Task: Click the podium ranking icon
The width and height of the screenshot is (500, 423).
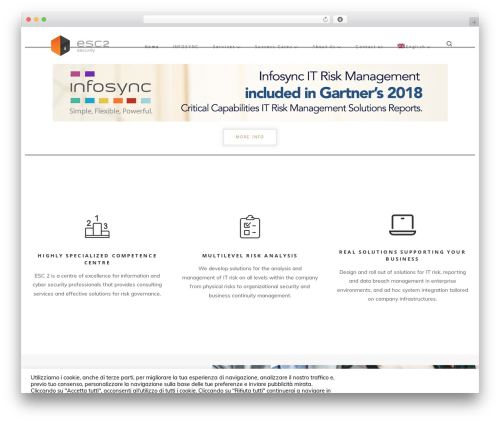Action: point(97,227)
